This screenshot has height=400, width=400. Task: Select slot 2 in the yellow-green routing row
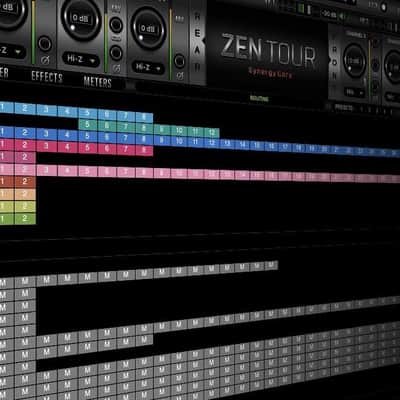[25, 206]
